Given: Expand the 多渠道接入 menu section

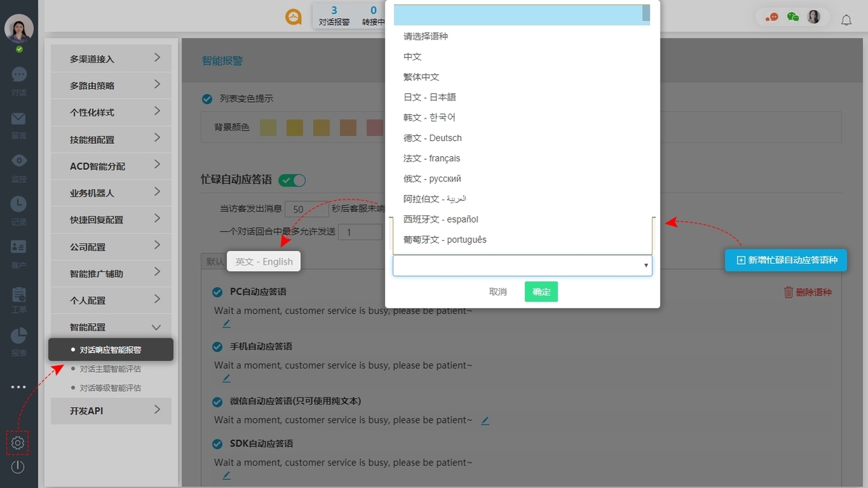Looking at the screenshot, I should click(110, 58).
